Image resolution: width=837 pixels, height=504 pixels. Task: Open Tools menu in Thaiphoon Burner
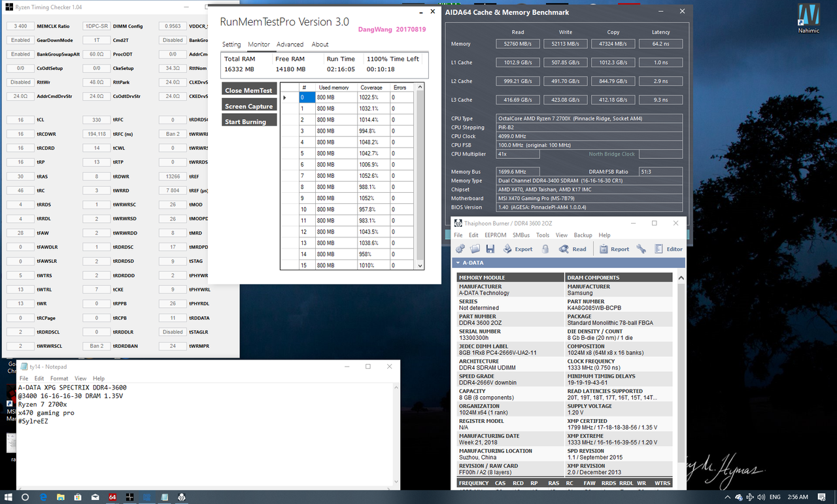click(x=543, y=235)
